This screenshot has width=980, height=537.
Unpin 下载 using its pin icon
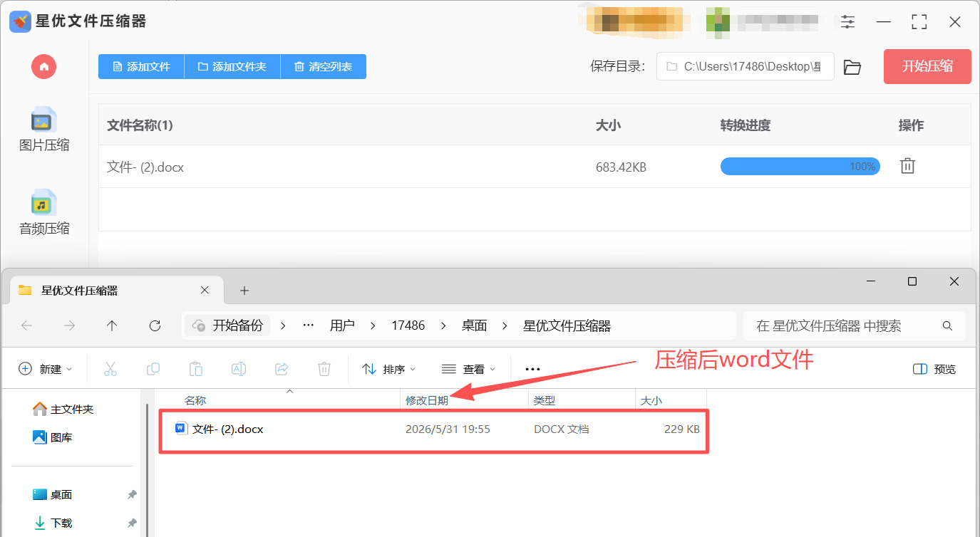click(x=132, y=523)
